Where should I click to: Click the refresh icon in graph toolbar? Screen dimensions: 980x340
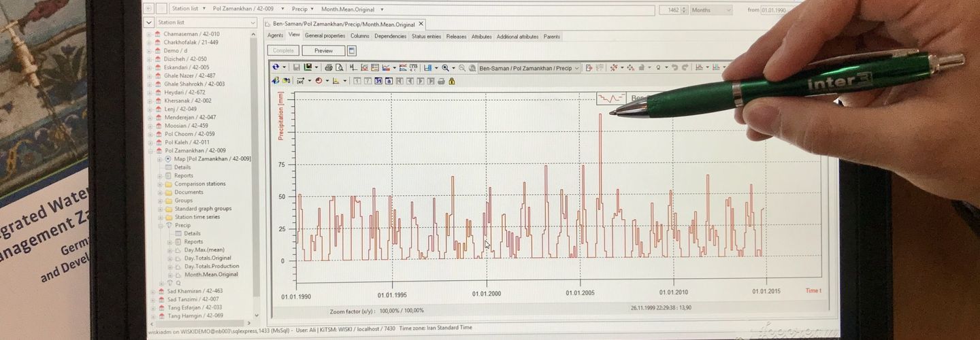point(276,67)
